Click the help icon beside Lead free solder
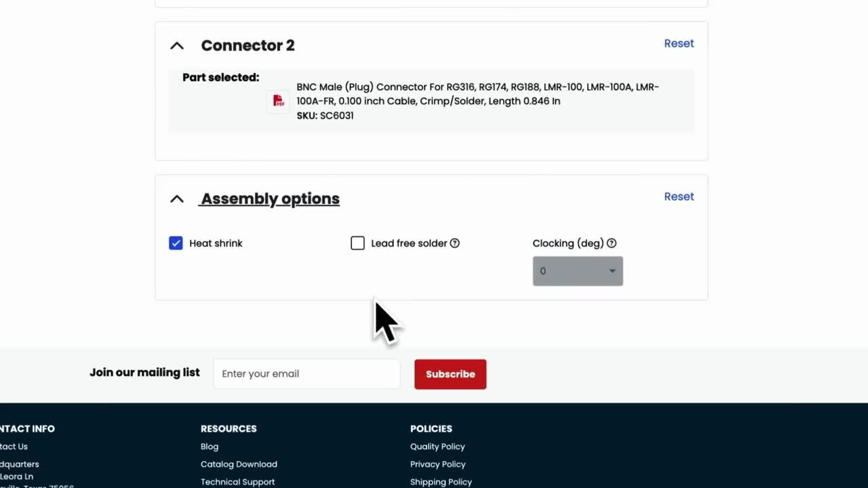The height and width of the screenshot is (488, 868). tap(455, 243)
